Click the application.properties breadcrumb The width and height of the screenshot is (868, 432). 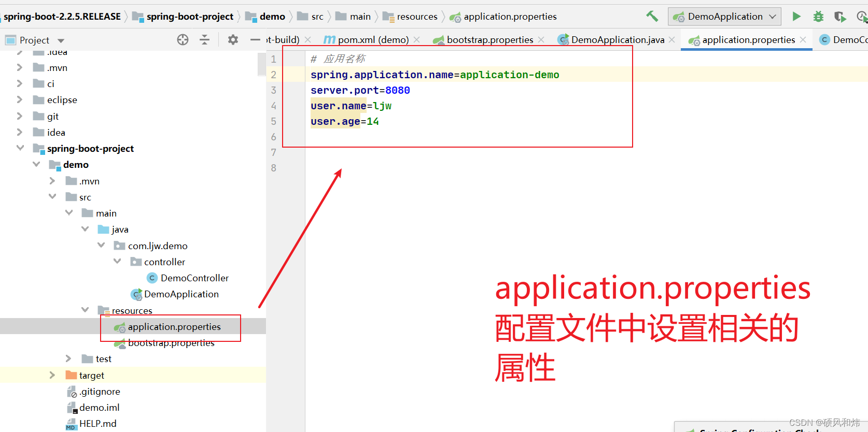click(510, 17)
